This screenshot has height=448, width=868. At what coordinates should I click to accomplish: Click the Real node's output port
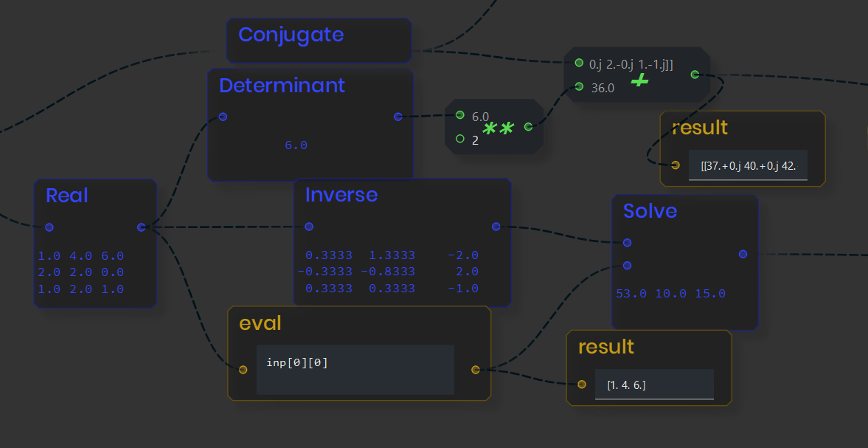click(142, 227)
